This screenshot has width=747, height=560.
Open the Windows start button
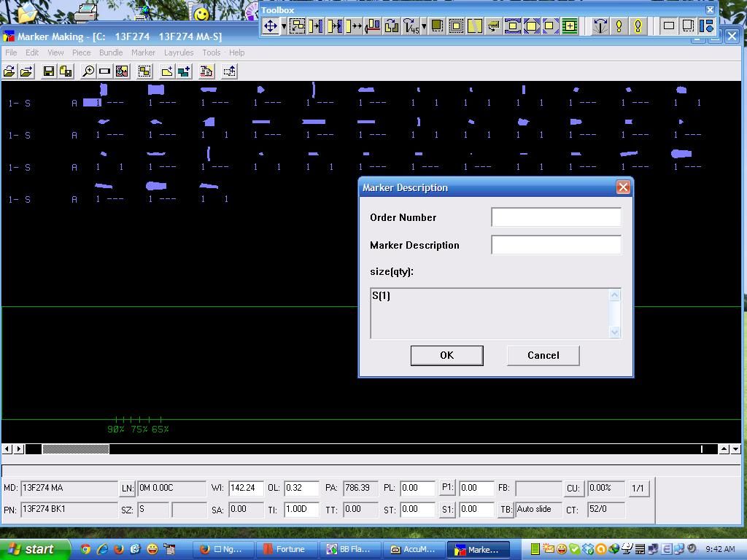coord(34,549)
